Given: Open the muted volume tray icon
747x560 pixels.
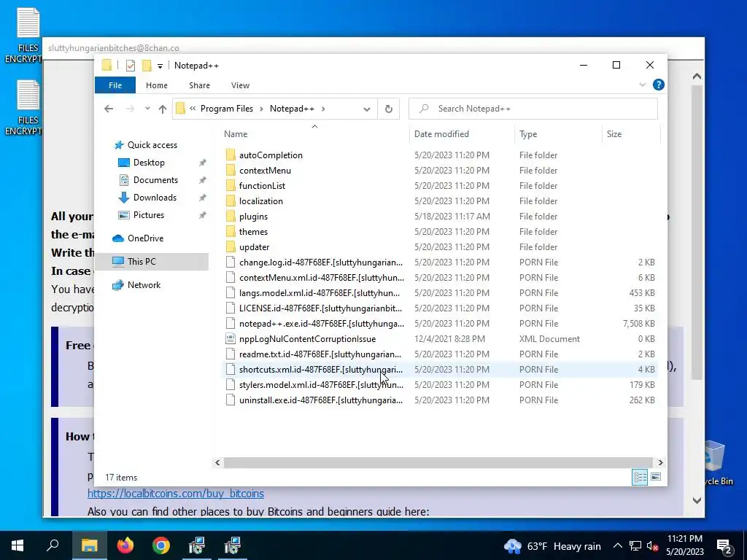Looking at the screenshot, I should pos(653,546).
